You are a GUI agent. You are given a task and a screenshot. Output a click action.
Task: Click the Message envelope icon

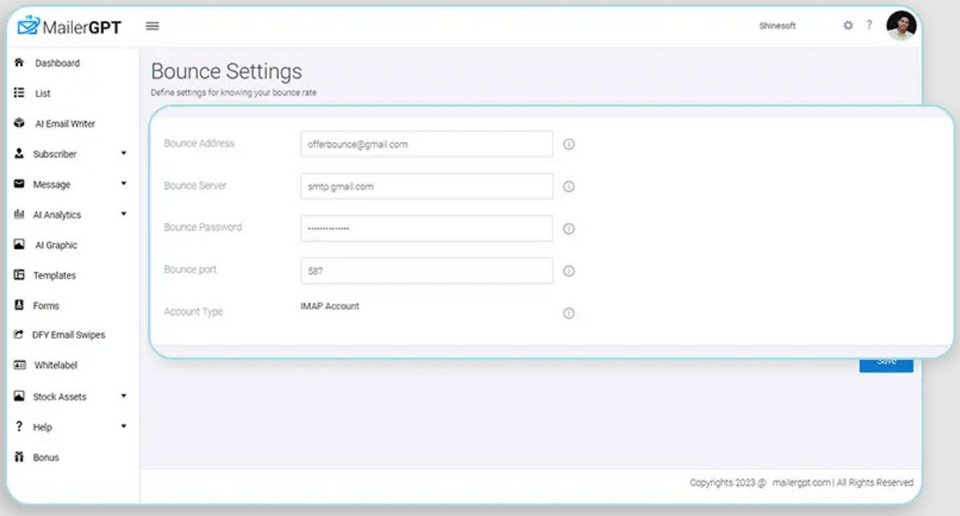click(19, 184)
